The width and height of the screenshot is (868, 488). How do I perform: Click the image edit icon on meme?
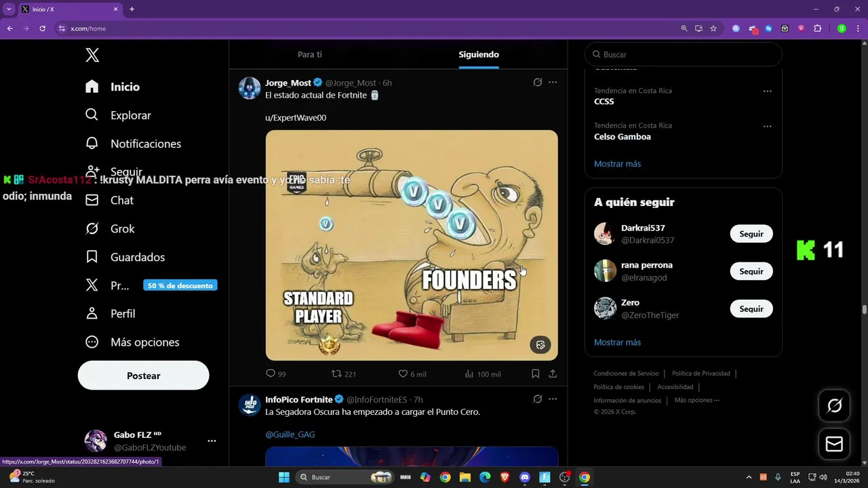click(540, 345)
